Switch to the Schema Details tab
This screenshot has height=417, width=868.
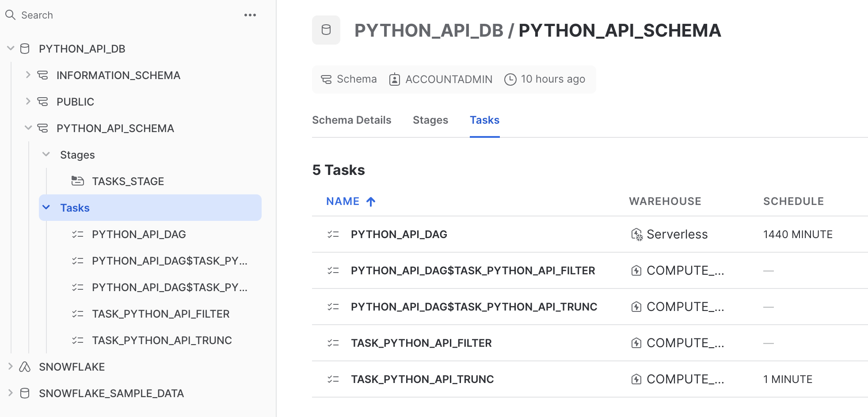click(x=351, y=120)
